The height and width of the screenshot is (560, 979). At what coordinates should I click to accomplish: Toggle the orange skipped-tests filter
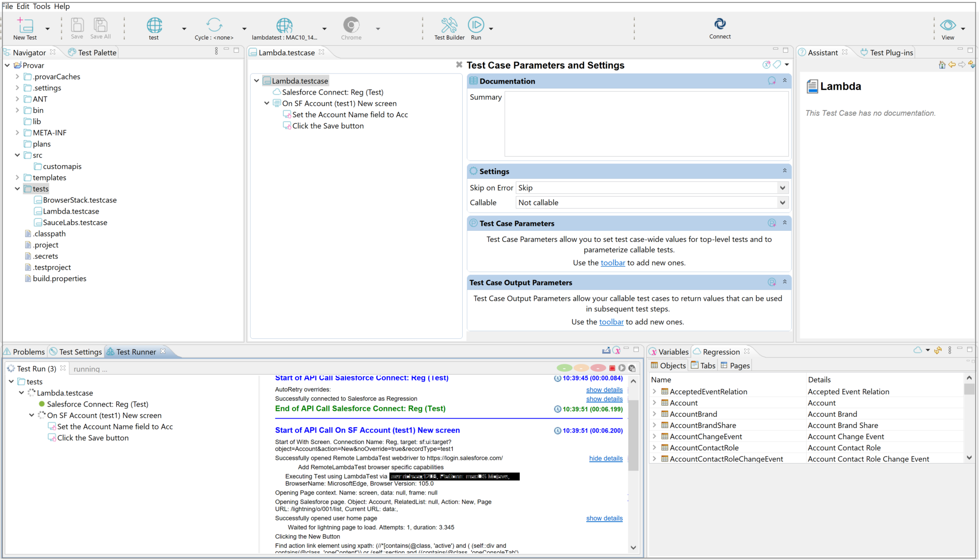click(x=581, y=368)
